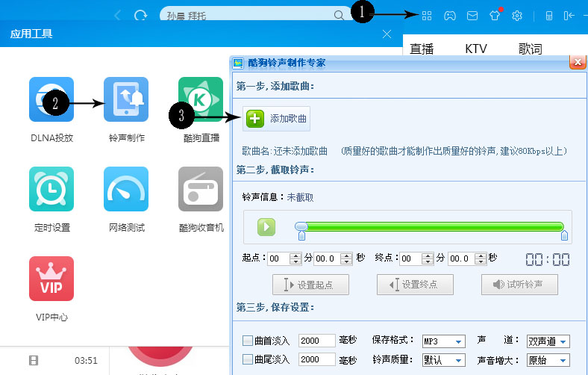Click the 添加歌曲 add song button

[x=276, y=119]
